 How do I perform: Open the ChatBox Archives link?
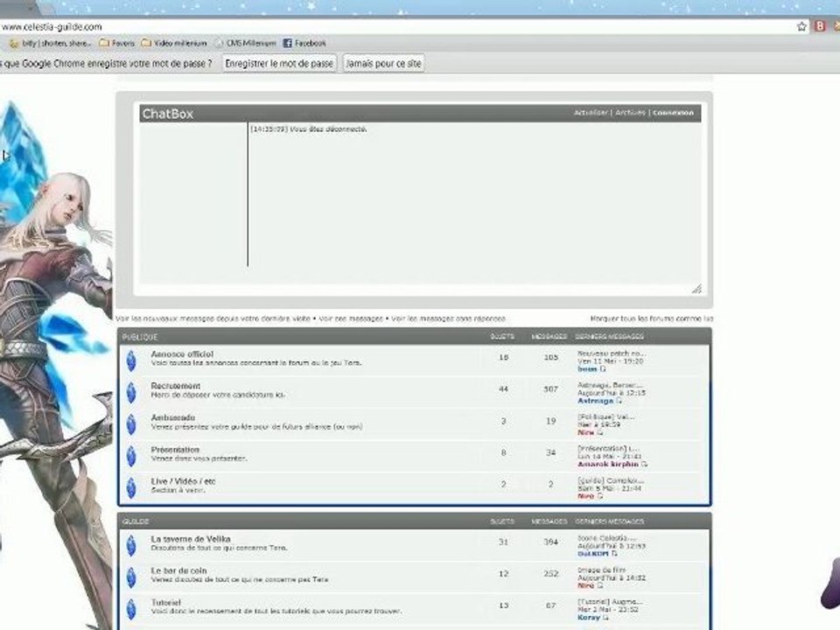click(631, 113)
